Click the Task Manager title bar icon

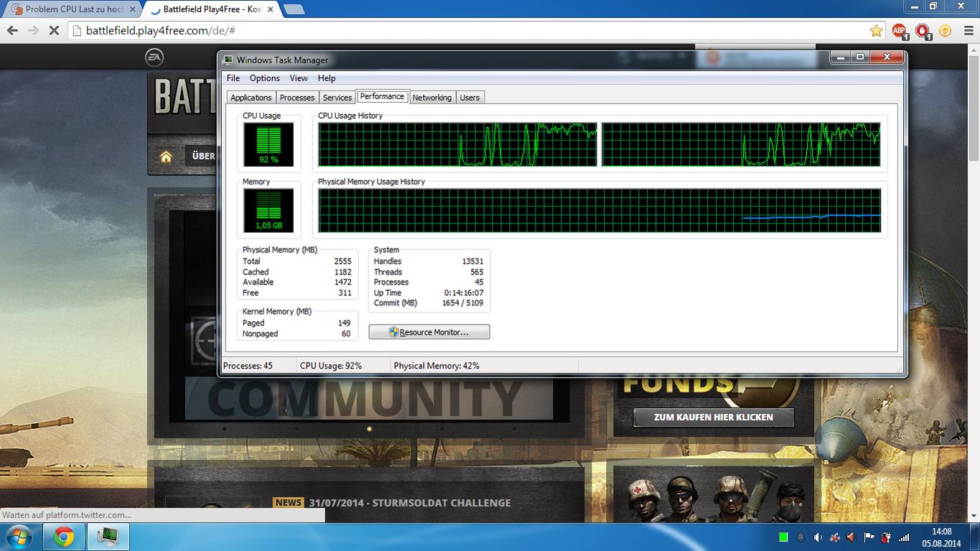pos(228,60)
